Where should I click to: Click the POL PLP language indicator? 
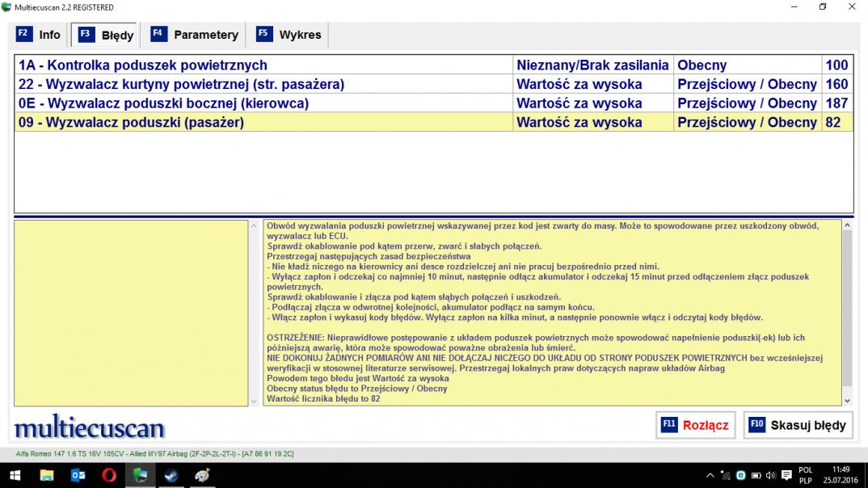pos(806,475)
